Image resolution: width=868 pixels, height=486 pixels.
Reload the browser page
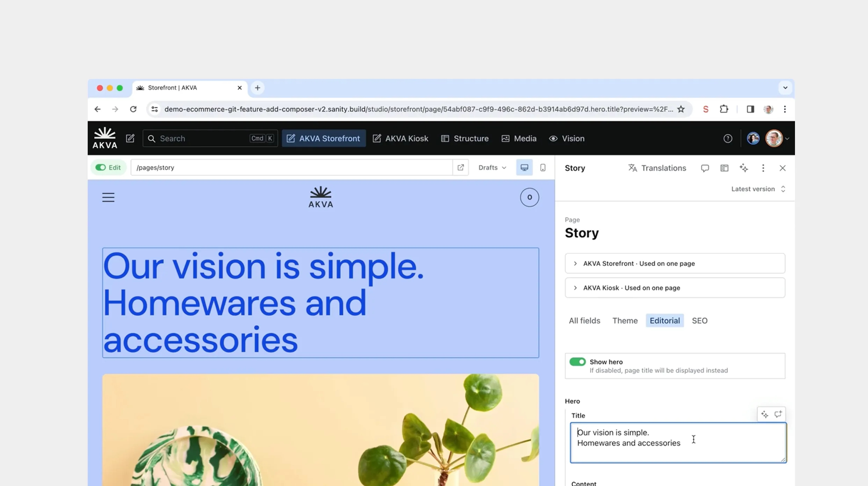(x=133, y=109)
